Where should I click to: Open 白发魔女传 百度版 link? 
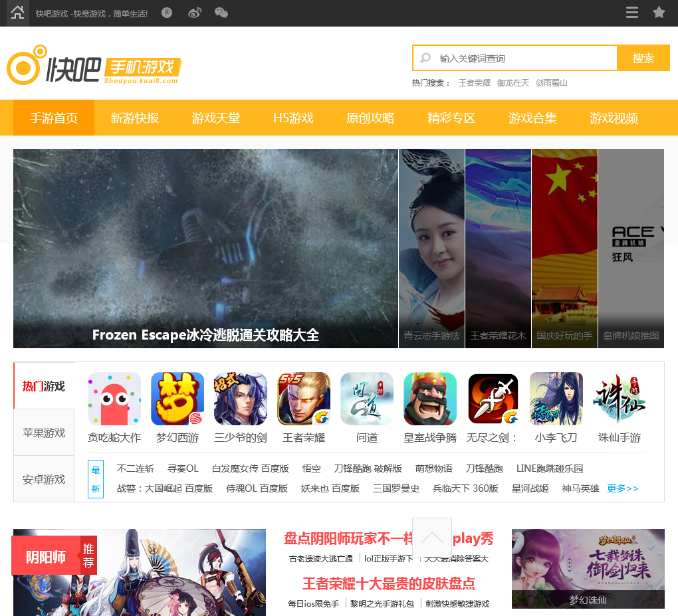[251, 468]
